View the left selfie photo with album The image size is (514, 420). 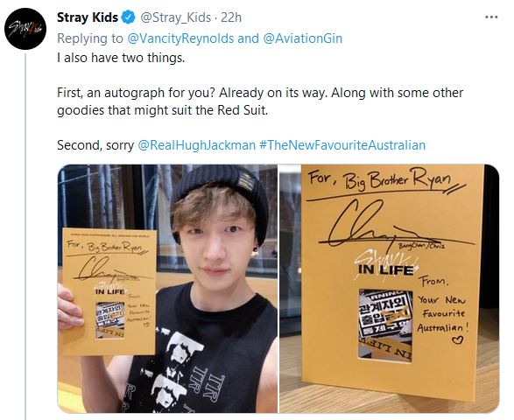[x=167, y=289]
